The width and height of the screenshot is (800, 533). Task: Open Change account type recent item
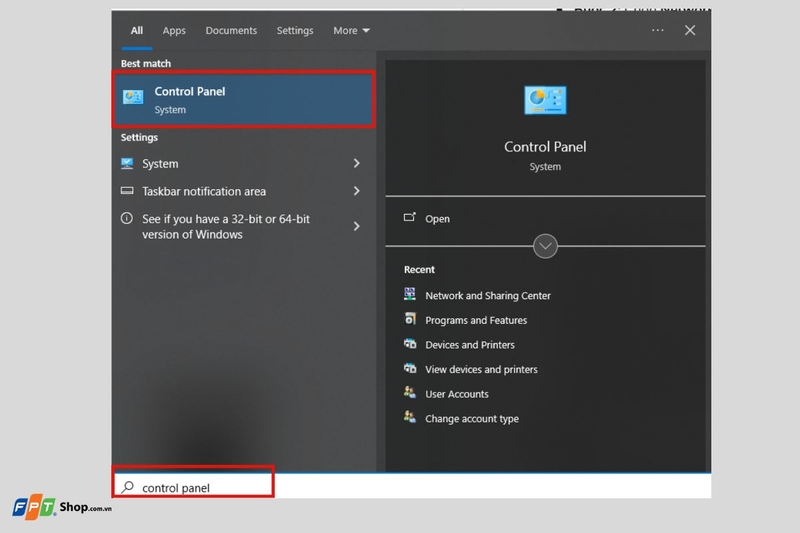pos(472,419)
